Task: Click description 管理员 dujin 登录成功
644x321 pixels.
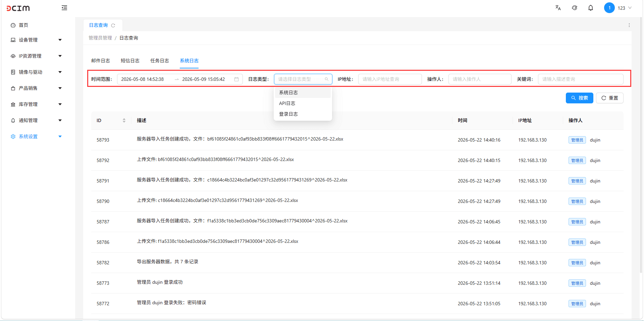Action: tap(160, 282)
